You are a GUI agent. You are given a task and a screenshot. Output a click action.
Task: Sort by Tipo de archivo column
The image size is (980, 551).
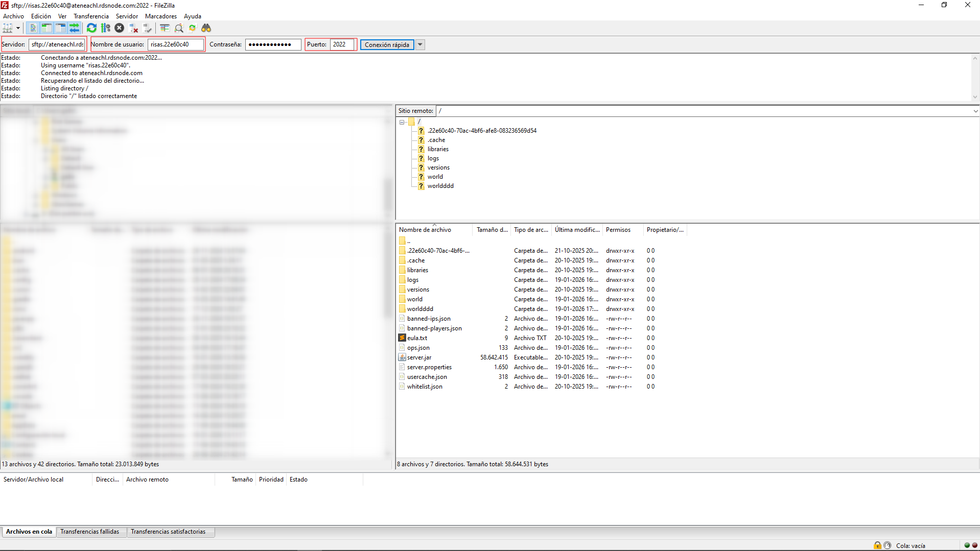(531, 230)
